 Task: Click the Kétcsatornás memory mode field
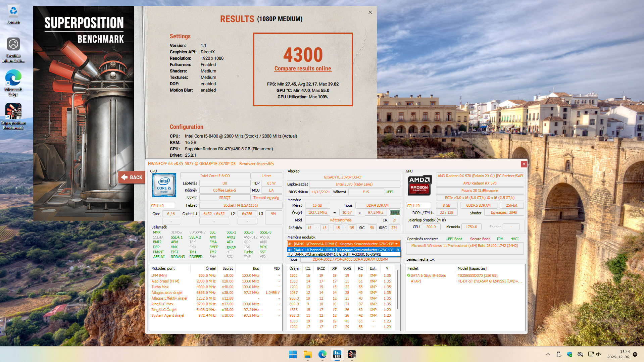pyautogui.click(x=341, y=220)
